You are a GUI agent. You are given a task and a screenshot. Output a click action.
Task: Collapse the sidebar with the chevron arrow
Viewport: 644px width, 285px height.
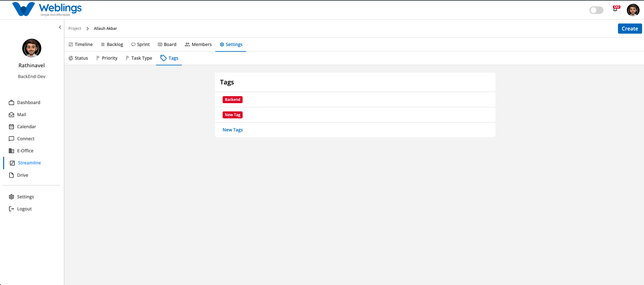click(60, 27)
